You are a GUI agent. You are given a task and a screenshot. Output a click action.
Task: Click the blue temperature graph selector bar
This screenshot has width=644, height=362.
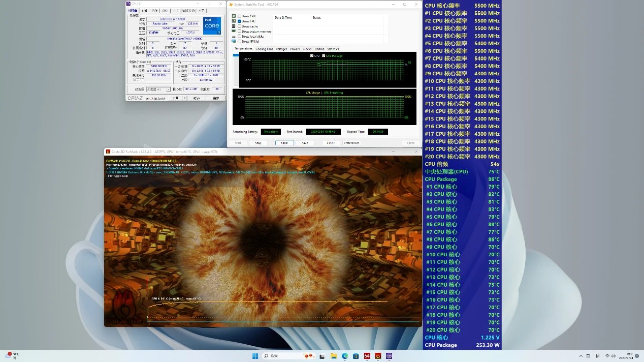236,55
